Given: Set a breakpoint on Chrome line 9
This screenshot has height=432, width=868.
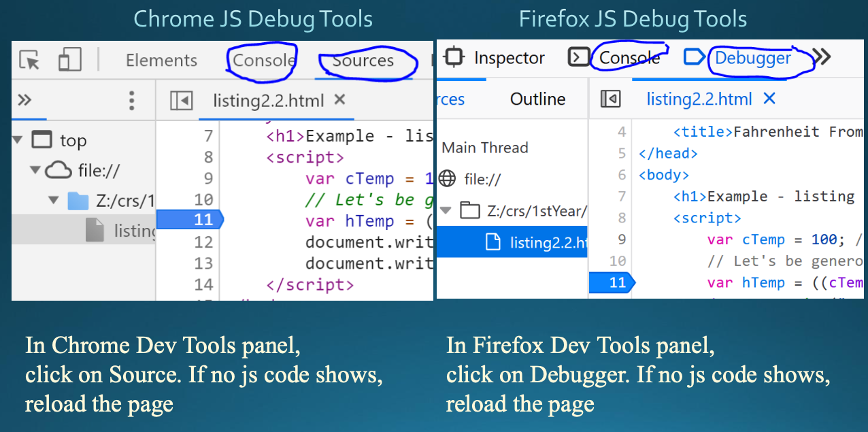Looking at the screenshot, I should point(208,178).
